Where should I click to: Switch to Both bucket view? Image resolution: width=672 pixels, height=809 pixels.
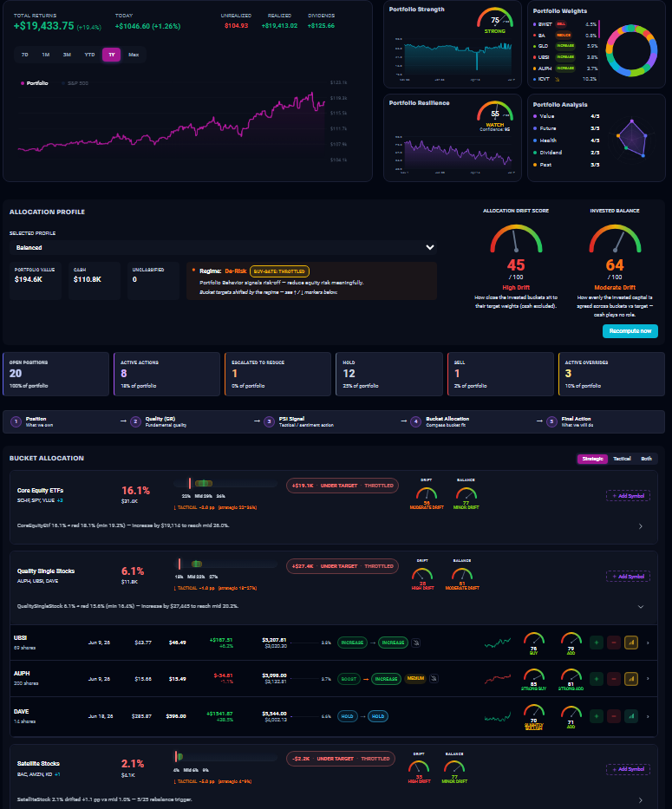pyautogui.click(x=646, y=459)
